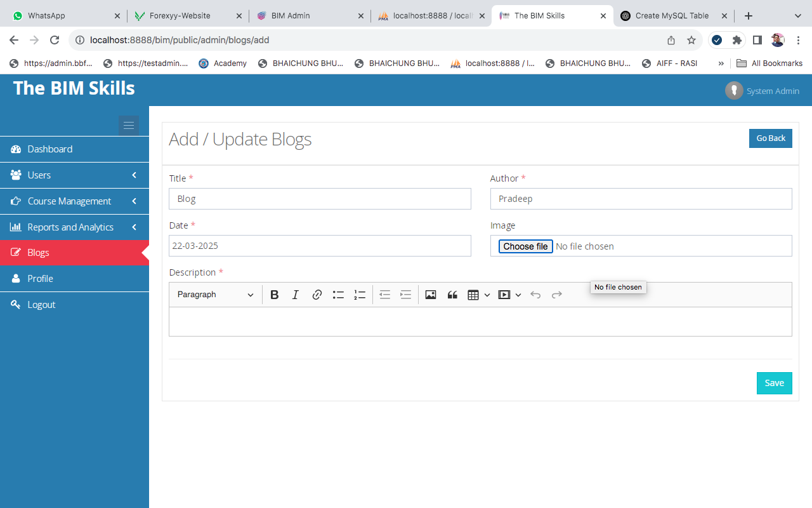Switch to the BIM Admin tab
Viewport: 812px width, 508px height.
tap(310, 15)
